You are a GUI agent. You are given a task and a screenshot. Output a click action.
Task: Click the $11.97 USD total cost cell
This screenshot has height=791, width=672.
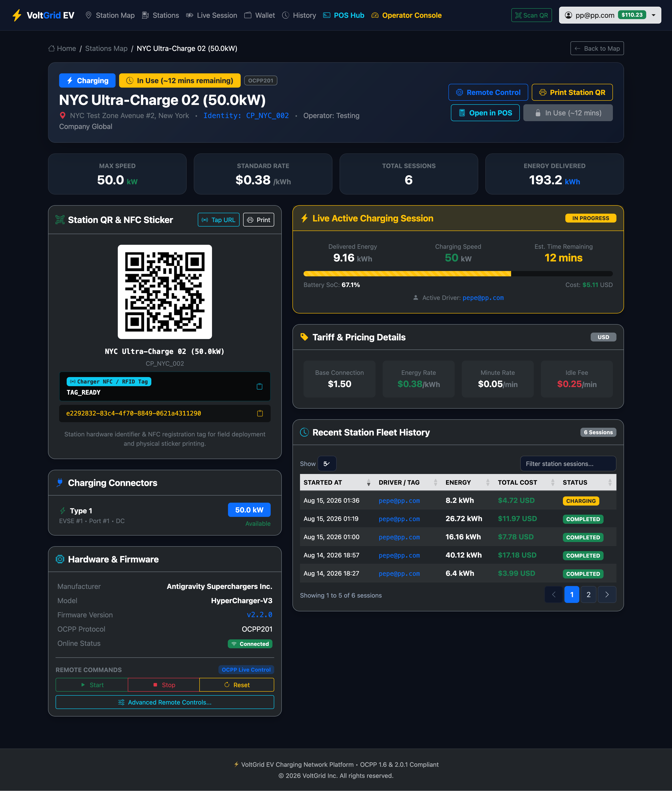point(517,519)
